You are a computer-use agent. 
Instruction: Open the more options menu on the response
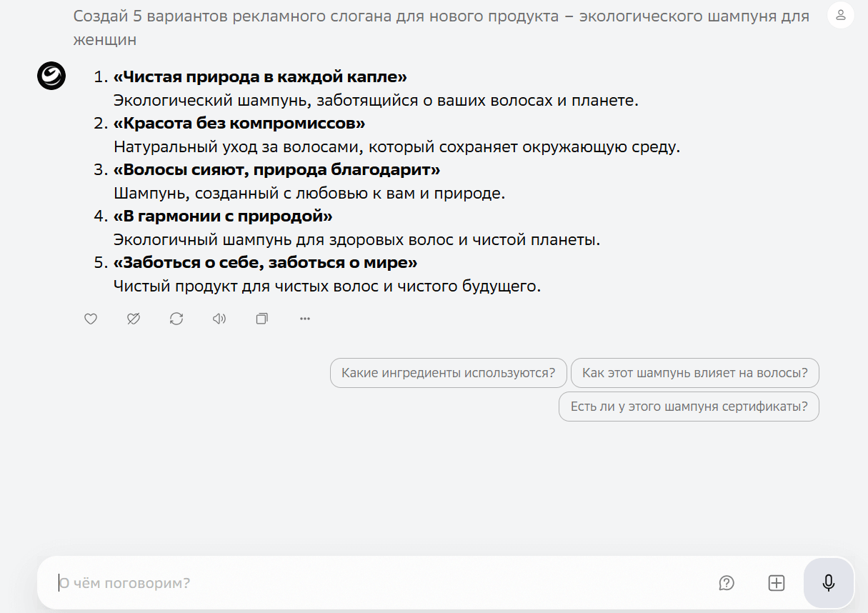click(304, 319)
